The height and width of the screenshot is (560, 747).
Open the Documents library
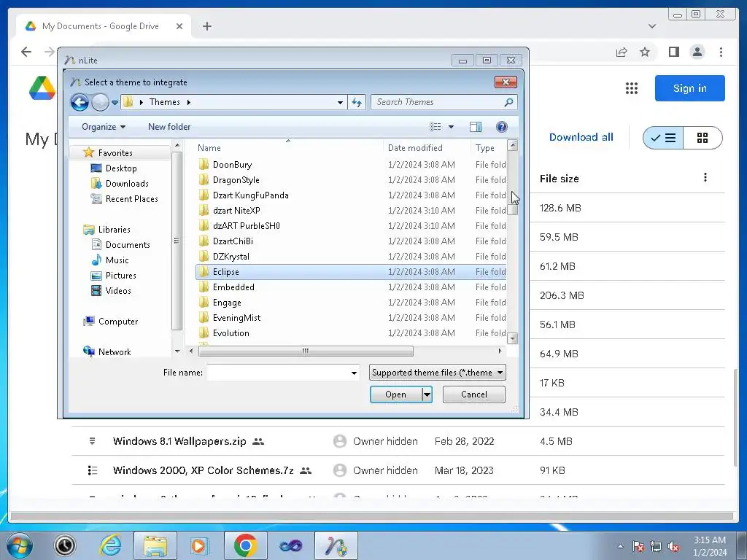pos(128,245)
